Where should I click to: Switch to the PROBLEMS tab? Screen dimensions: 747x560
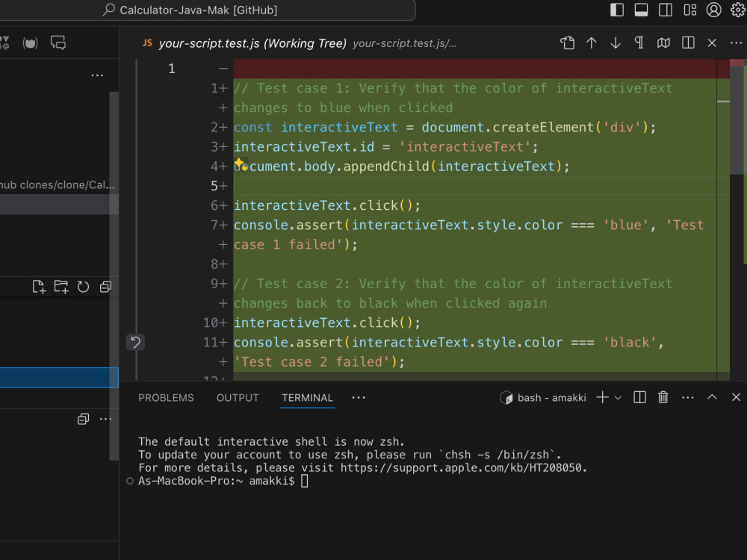click(x=166, y=398)
